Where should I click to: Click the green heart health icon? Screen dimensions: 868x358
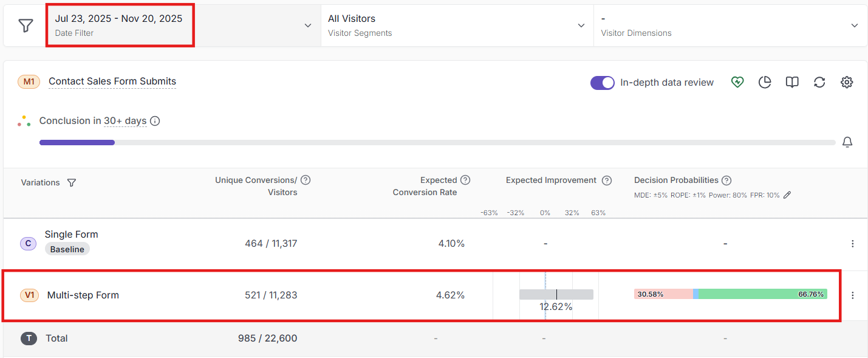point(737,82)
